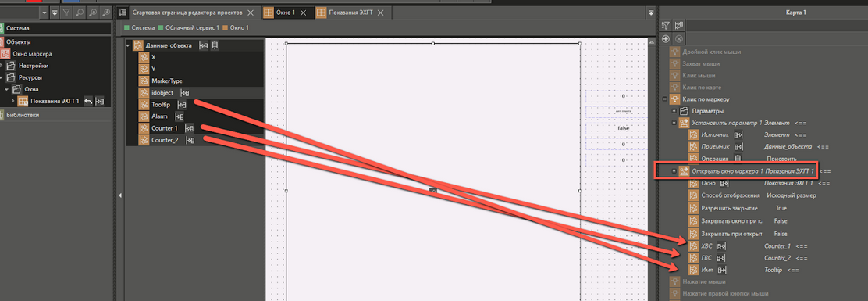Viewport: 868px width, 301px height.
Task: Collapse the Окна folder
Action: pos(7,89)
